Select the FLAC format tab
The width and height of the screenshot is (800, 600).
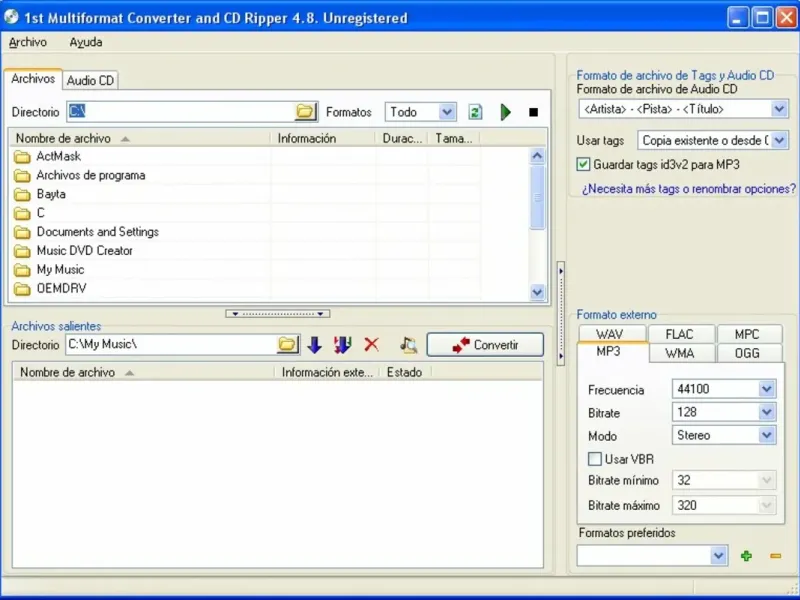(682, 334)
